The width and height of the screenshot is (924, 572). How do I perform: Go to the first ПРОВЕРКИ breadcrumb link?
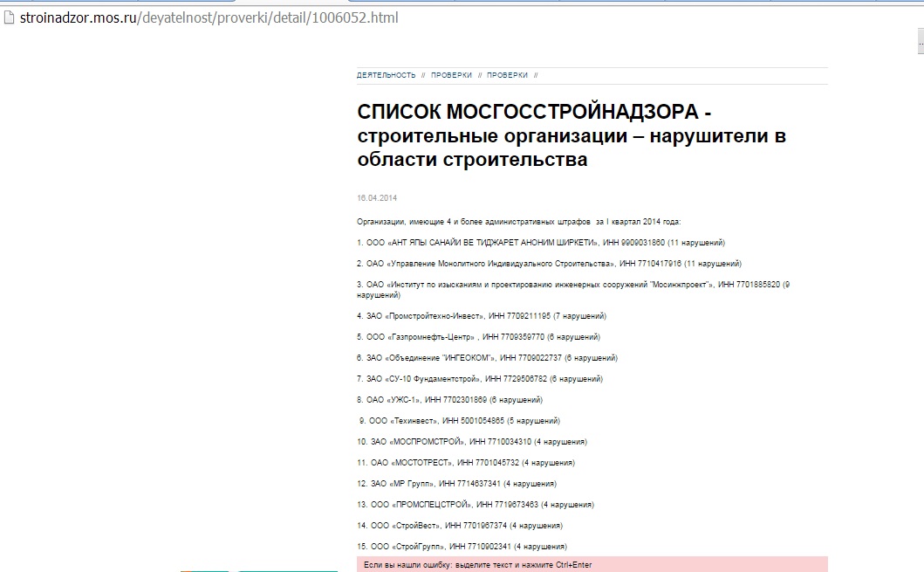click(451, 75)
